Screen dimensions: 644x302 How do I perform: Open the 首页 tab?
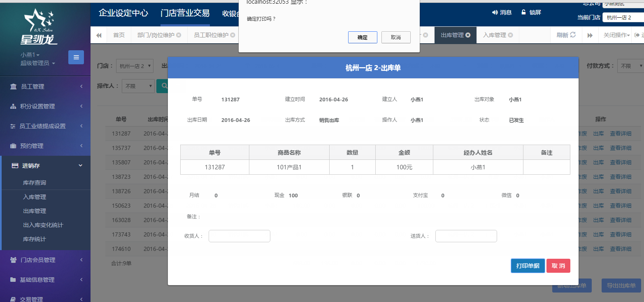point(119,35)
